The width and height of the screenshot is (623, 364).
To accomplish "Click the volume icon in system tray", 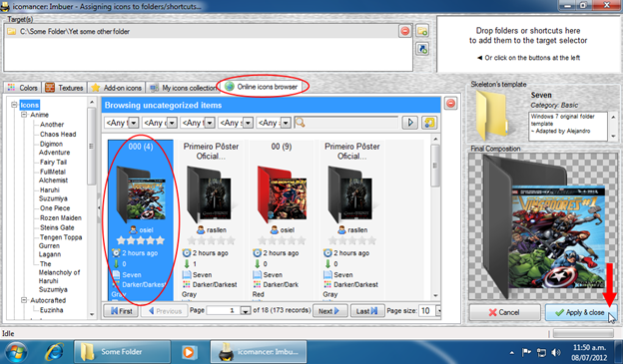I will coord(556,352).
